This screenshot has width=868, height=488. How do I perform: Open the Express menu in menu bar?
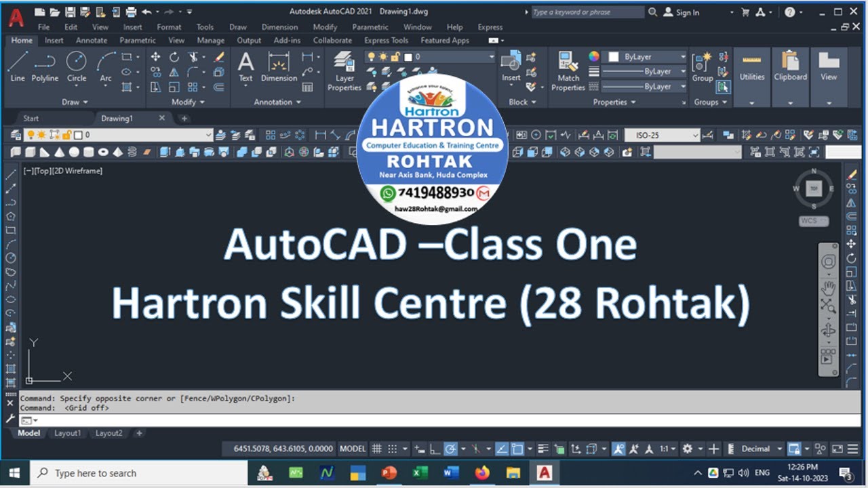pos(490,27)
